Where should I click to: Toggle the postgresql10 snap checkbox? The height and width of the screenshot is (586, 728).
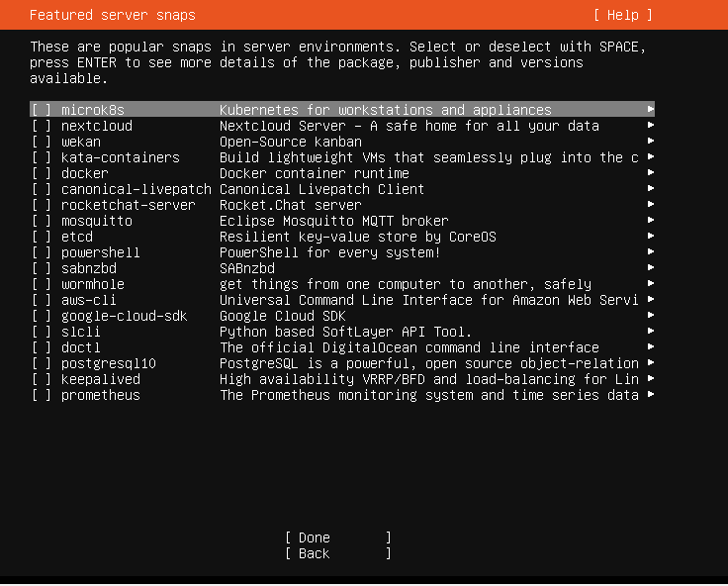(x=42, y=362)
